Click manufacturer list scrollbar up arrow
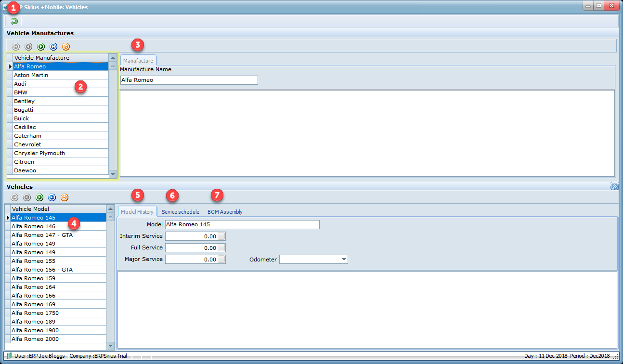The height and width of the screenshot is (364, 623). 113,58
